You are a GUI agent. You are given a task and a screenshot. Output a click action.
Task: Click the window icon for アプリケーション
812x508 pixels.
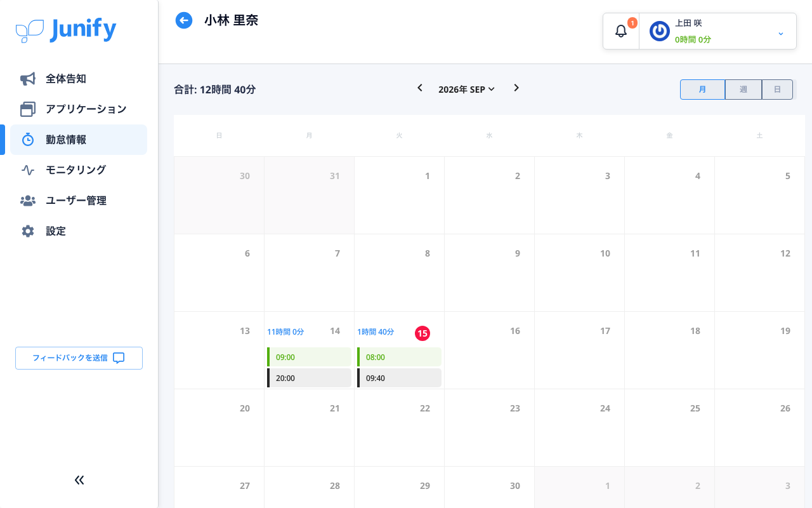[28, 109]
